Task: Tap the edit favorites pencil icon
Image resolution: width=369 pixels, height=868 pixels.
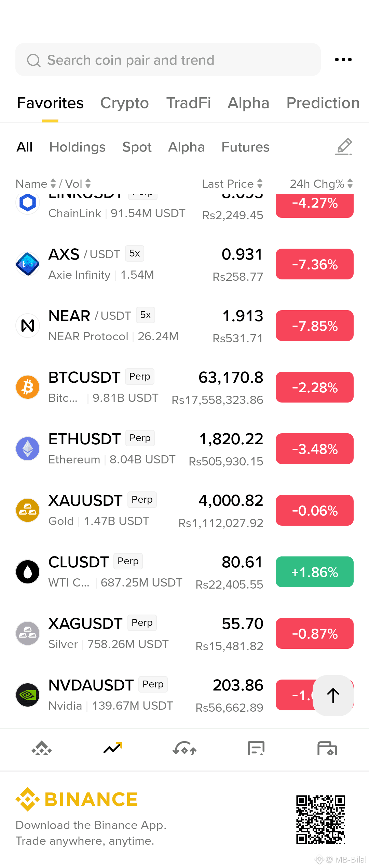Action: [x=344, y=147]
